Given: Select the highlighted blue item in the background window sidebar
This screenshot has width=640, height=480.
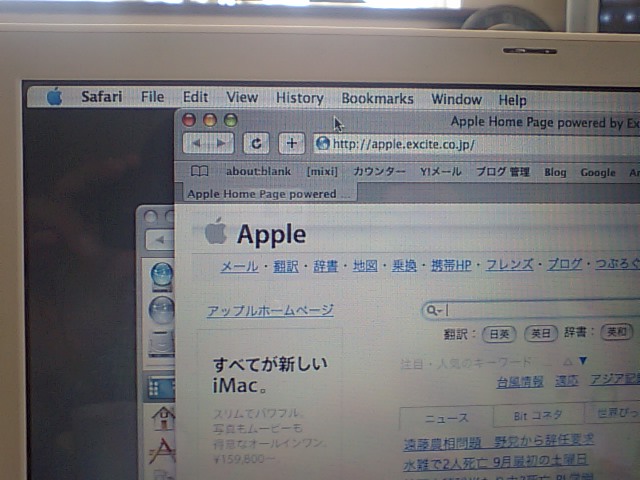Looking at the screenshot, I should [161, 387].
